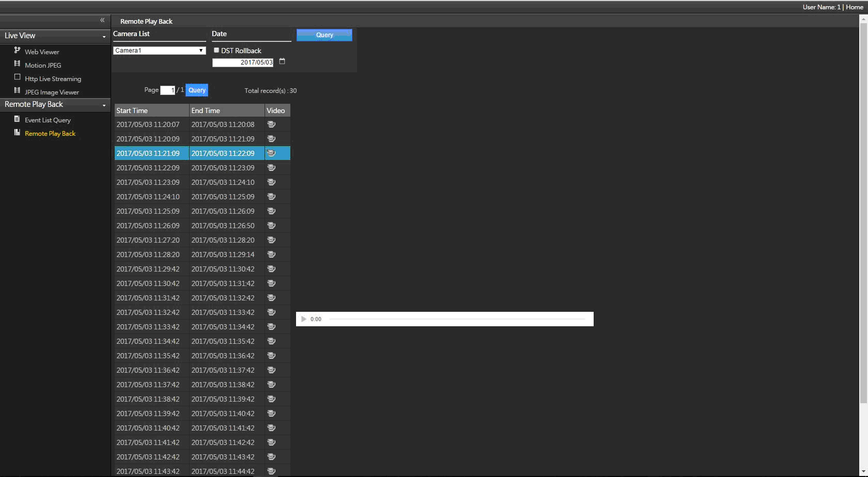Select start time 2017/05/03 11:26:09 cell

151,226
